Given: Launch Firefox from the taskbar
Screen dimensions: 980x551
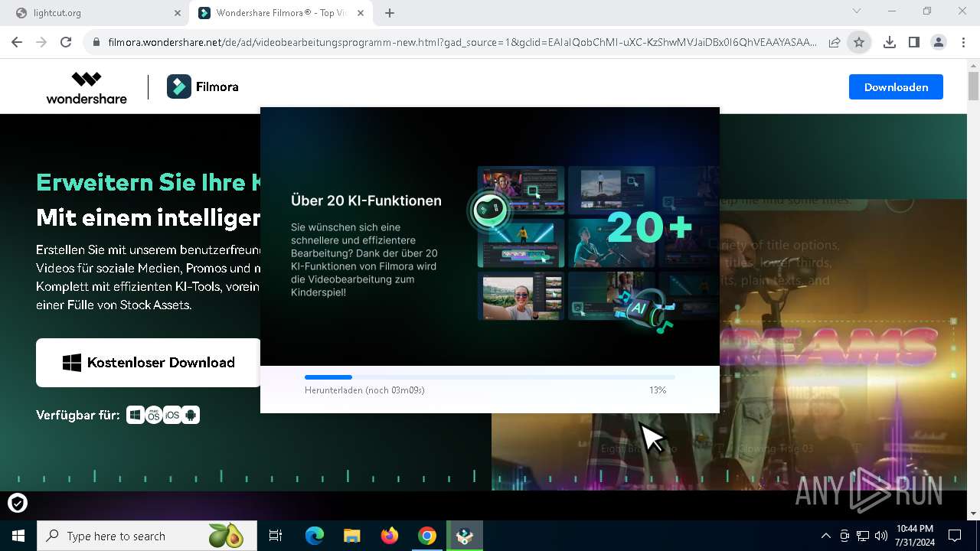Looking at the screenshot, I should click(x=390, y=536).
